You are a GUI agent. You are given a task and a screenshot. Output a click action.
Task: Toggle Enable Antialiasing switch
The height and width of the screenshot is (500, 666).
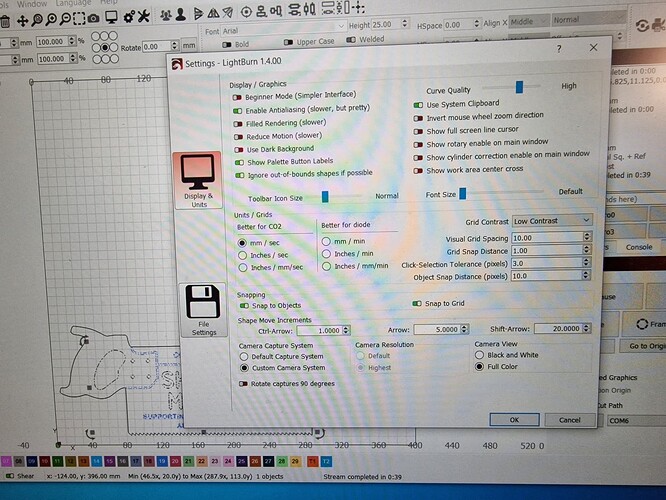point(237,111)
